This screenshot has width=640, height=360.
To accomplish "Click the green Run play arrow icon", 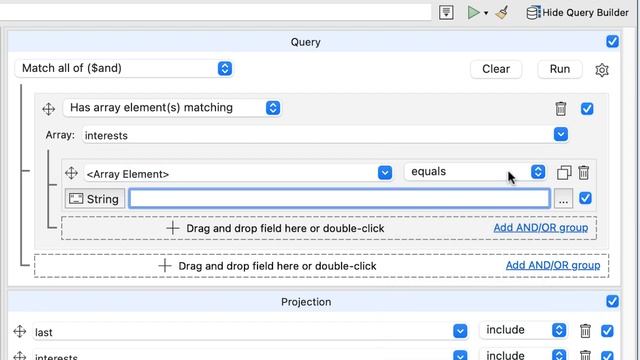I will [473, 13].
